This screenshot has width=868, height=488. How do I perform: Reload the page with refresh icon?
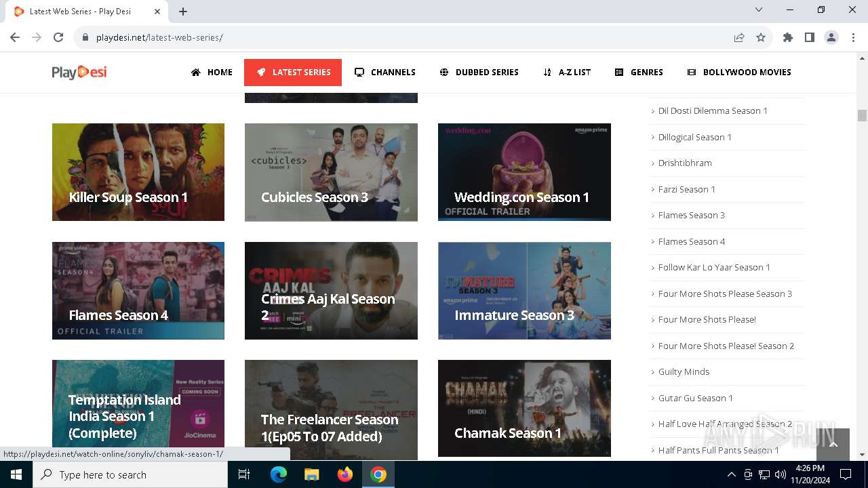(x=58, y=37)
